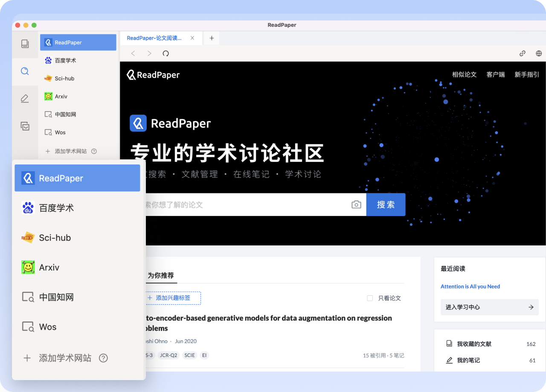Open 相似论文 in top navigation
Viewport: 546px width, 392px height.
464,75
